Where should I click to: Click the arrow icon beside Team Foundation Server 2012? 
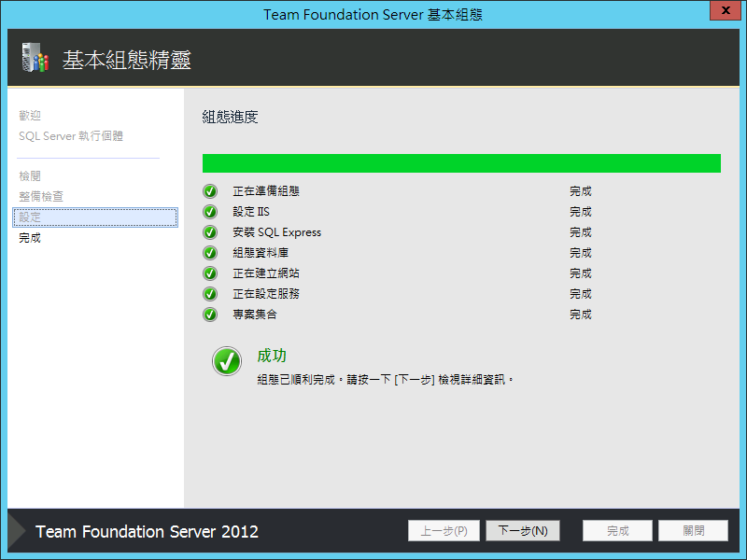tap(17, 531)
